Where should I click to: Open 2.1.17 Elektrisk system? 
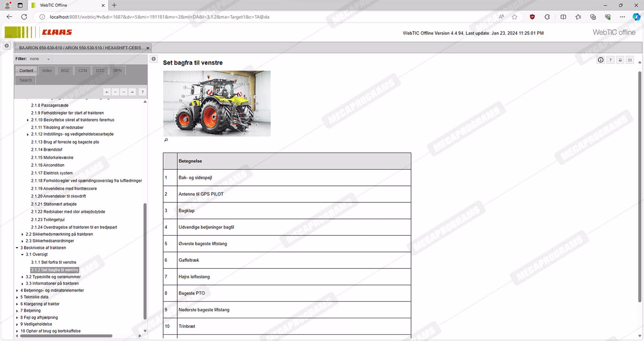click(52, 173)
